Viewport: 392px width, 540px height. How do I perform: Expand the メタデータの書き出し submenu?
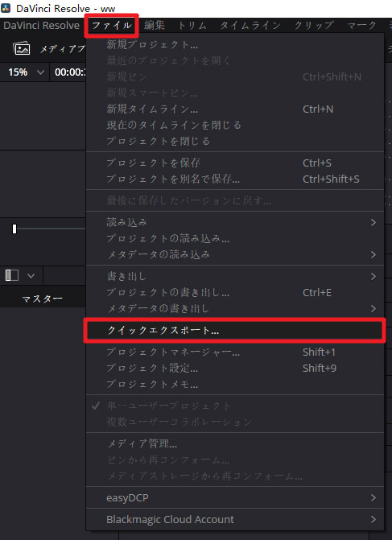point(234,308)
